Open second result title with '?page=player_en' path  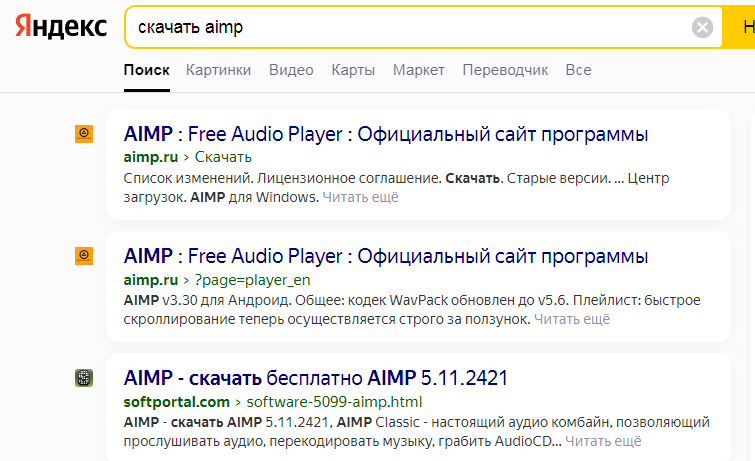pyautogui.click(x=386, y=256)
